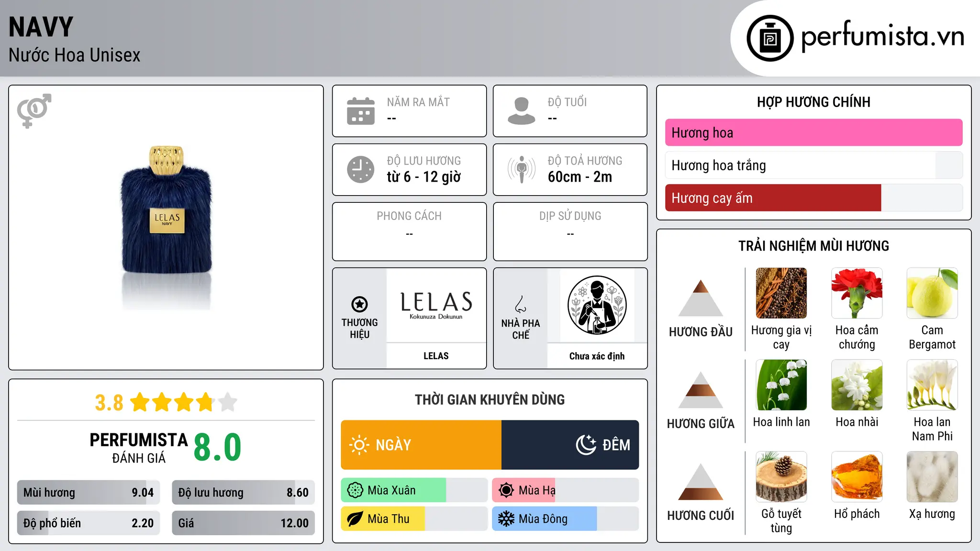Click the Hương cay ấm accord bar
This screenshot has height=551, width=980.
[814, 198]
